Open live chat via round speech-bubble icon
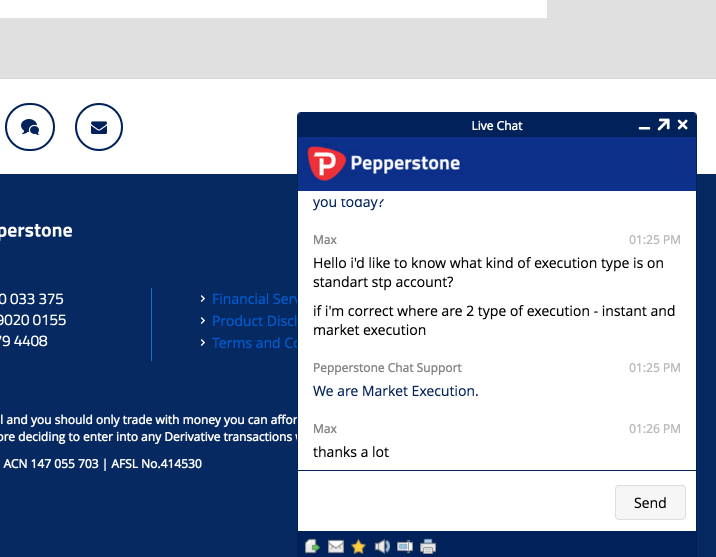 pos(30,127)
